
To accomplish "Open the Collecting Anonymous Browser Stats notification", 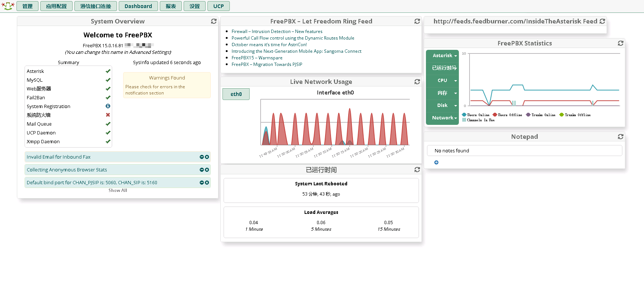I will click(67, 170).
